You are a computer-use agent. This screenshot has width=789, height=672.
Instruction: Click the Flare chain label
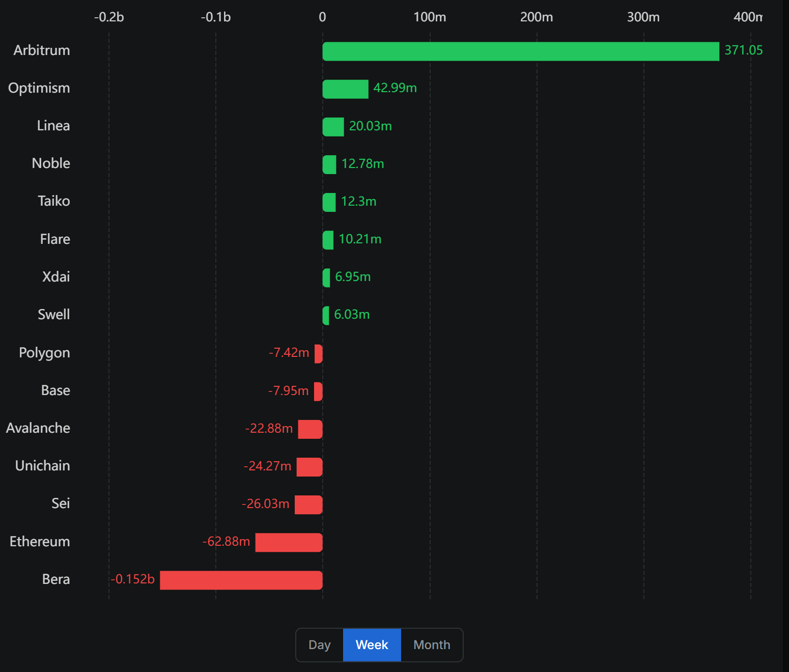55,239
